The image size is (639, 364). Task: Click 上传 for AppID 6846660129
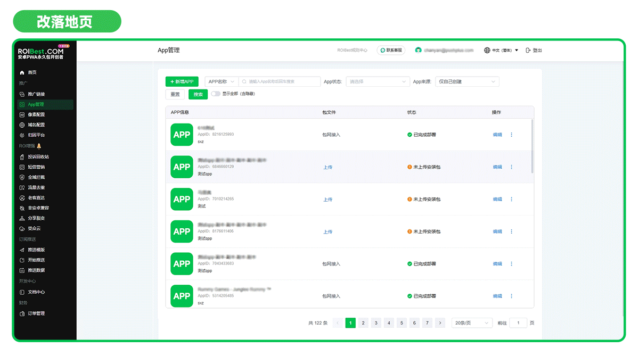327,167
